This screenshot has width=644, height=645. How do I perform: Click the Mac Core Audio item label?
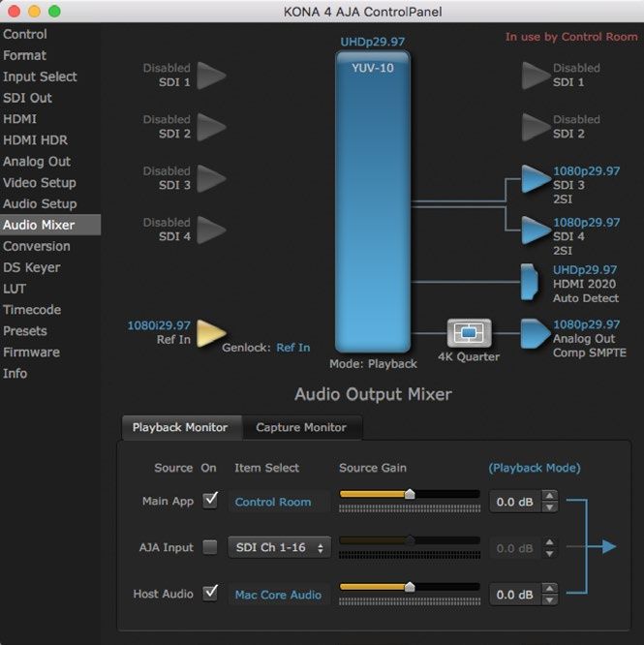(278, 595)
